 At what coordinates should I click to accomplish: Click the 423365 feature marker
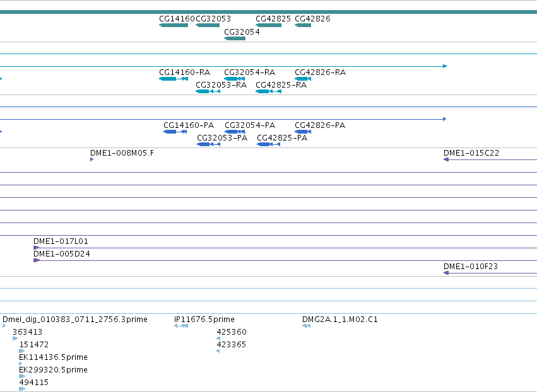tap(218, 351)
